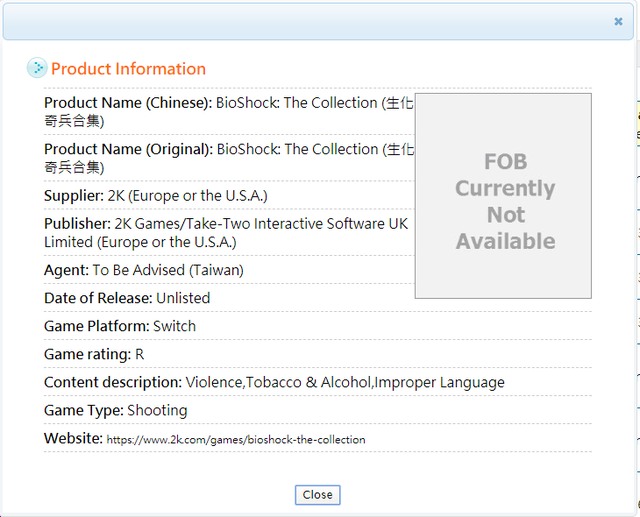Click the round icon beside Product Information

point(36,68)
